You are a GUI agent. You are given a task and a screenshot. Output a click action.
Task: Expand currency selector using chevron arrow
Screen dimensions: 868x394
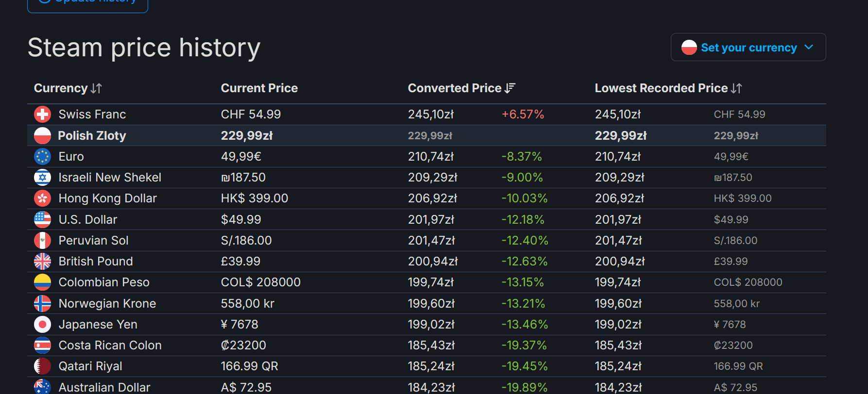coord(809,48)
